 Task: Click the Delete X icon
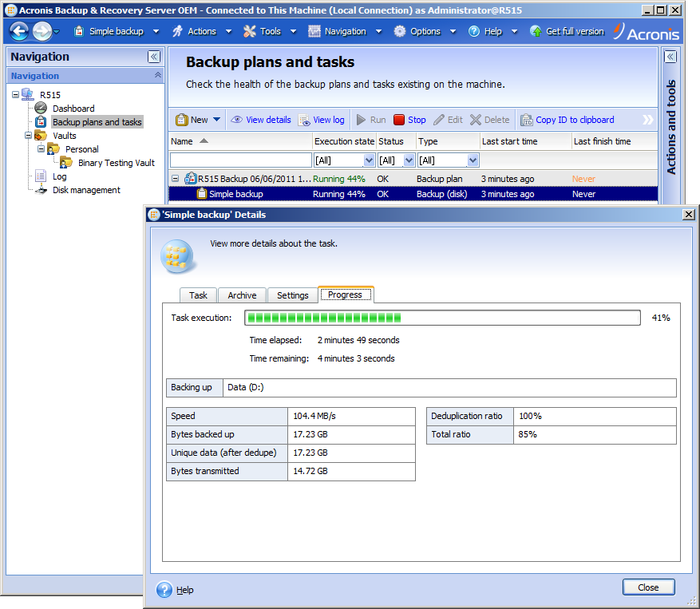476,120
